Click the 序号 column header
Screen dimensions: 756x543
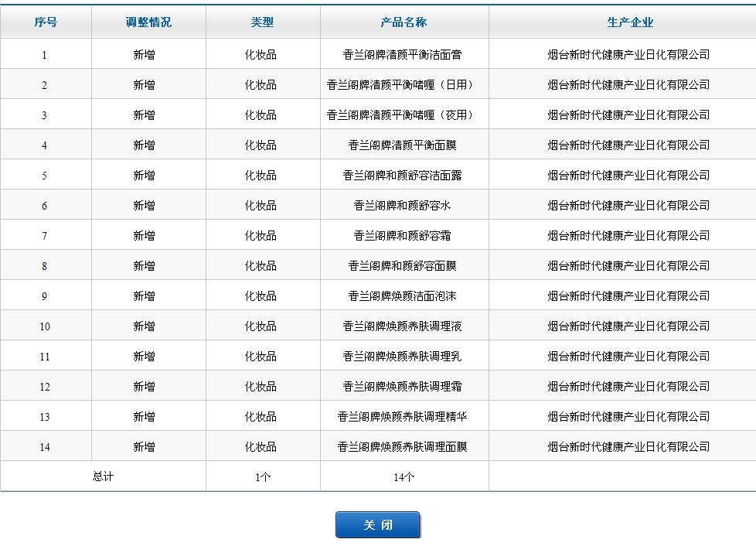point(46,22)
